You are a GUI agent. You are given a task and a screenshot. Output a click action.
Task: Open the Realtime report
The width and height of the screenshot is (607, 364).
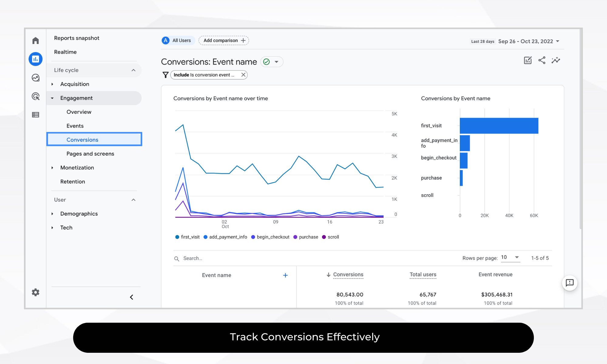pos(65,52)
